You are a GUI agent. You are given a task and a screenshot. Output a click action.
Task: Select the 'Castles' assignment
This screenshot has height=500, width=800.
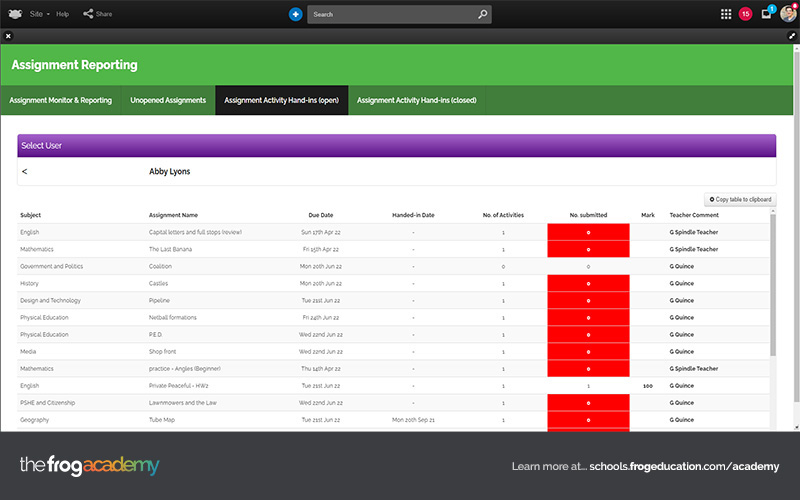tap(158, 284)
